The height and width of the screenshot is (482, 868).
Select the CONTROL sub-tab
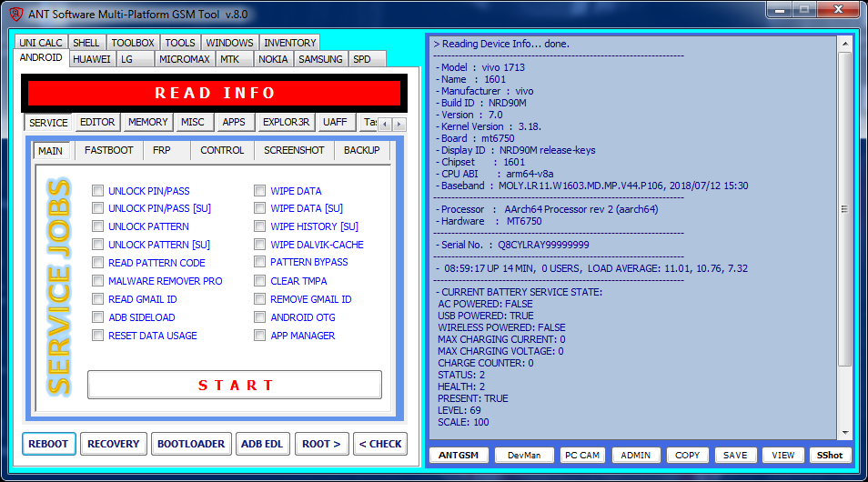(222, 151)
